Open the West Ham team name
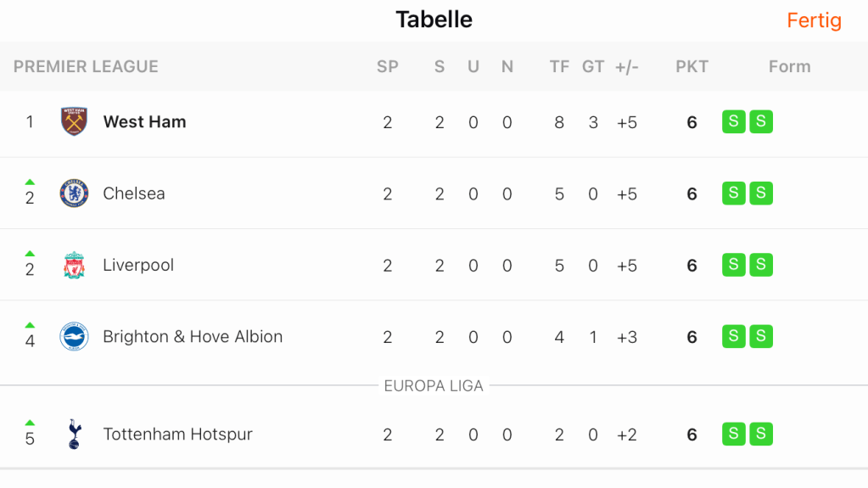 coord(144,121)
